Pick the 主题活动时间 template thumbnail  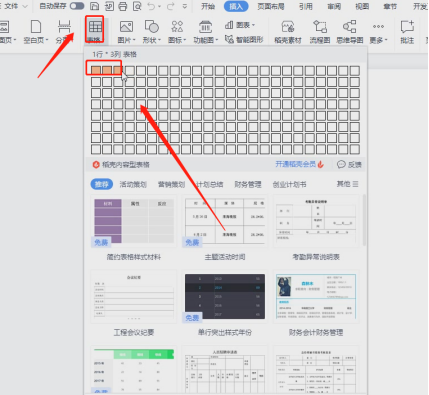pyautogui.click(x=225, y=221)
